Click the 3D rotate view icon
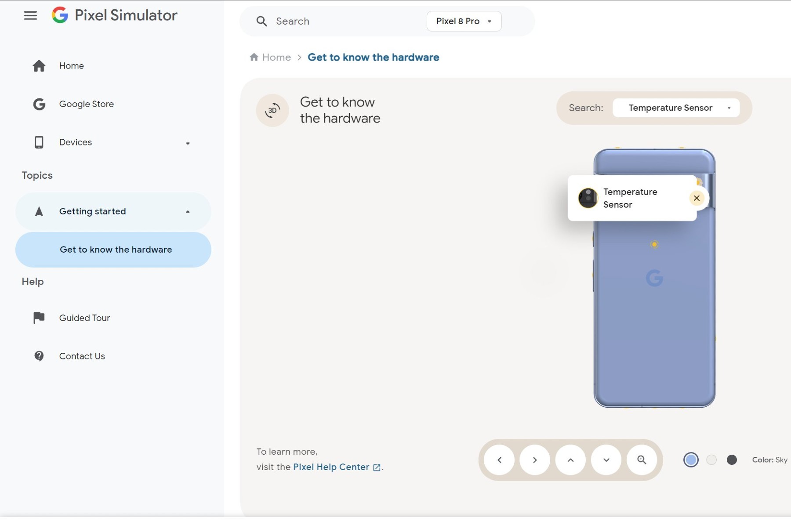This screenshot has width=791, height=532. pos(272,110)
